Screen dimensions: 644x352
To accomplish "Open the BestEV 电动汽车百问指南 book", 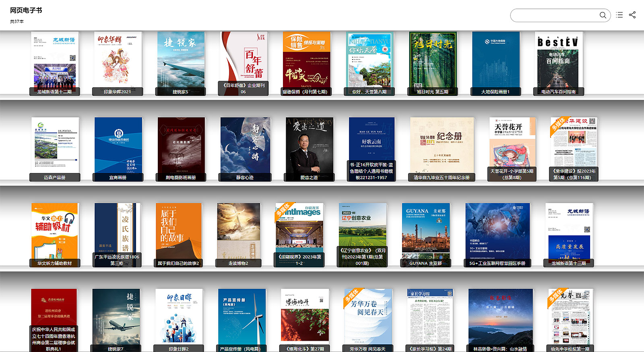I will pos(559,60).
